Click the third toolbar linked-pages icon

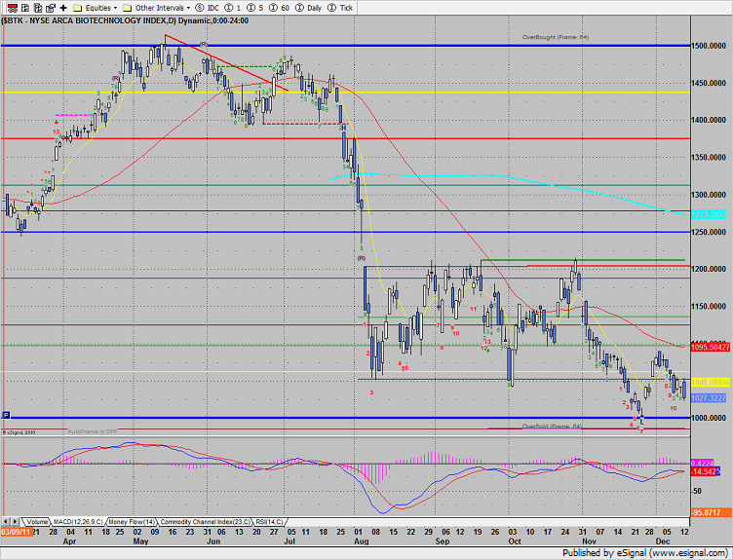(38, 8)
